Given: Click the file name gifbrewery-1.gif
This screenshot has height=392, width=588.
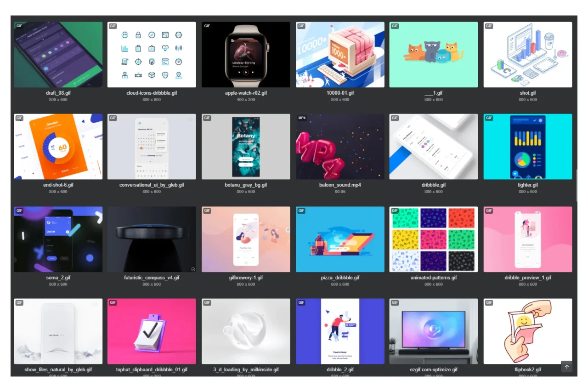Looking at the screenshot, I should click(x=246, y=278).
